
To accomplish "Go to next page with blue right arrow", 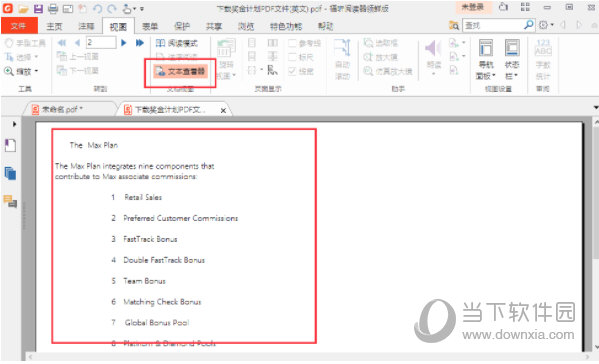I will click(124, 43).
